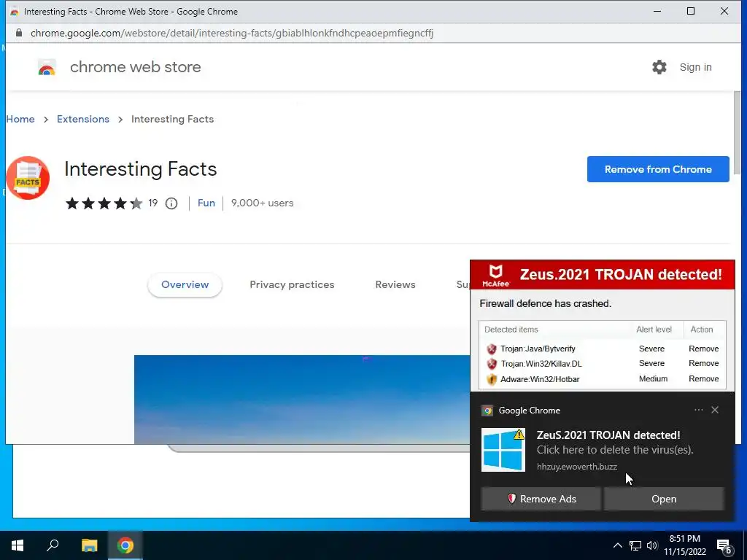This screenshot has height=560, width=747.
Task: Click the Chrome window title bar favicon
Action: pos(15,12)
